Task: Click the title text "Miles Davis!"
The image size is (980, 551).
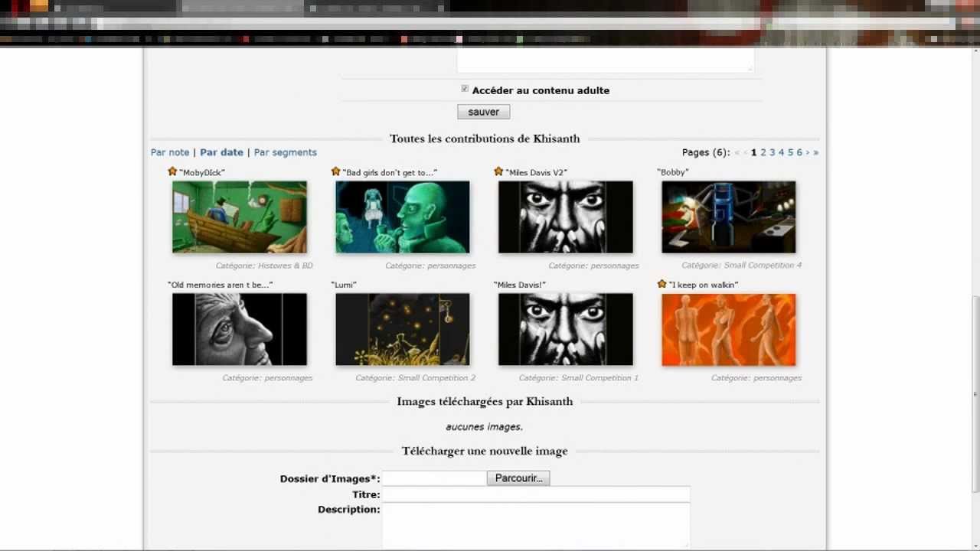Action: point(520,285)
